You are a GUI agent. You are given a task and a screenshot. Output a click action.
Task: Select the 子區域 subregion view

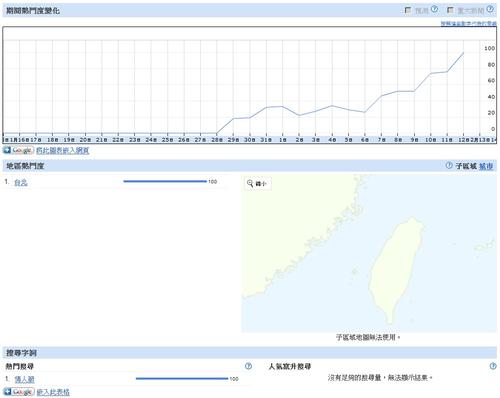coord(466,166)
